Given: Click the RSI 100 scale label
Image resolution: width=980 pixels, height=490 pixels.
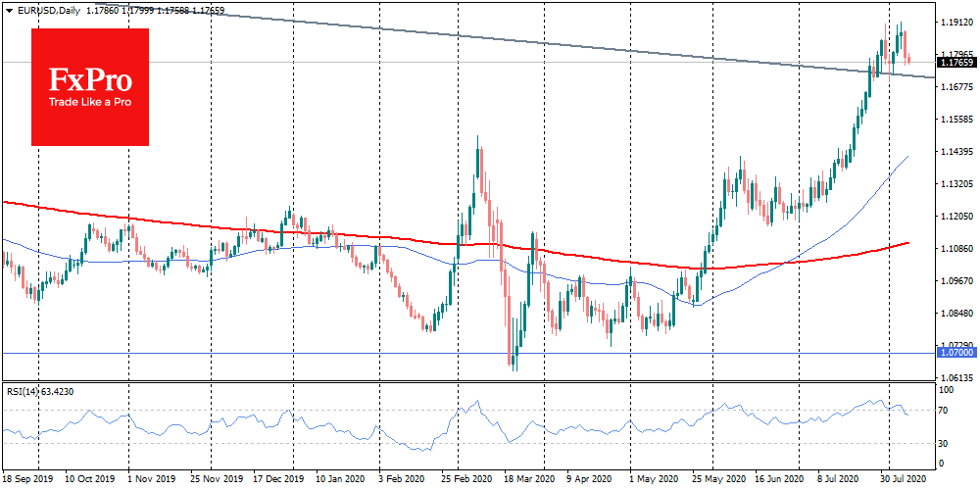Looking at the screenshot, I should (x=947, y=392).
